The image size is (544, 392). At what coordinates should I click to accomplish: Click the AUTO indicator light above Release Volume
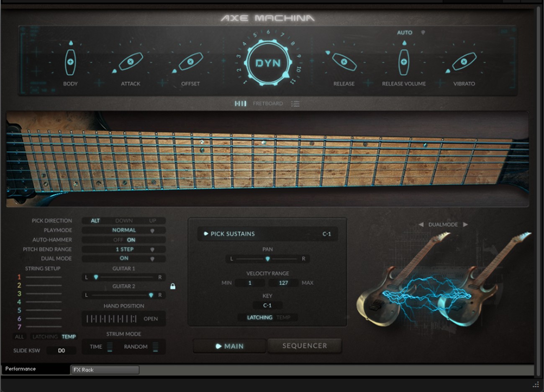(423, 32)
